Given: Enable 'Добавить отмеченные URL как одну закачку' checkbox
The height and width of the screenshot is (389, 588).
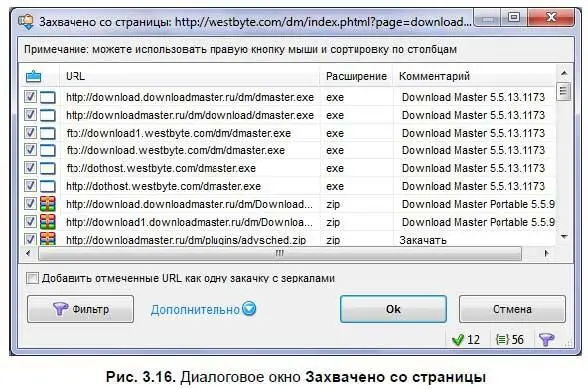Looking at the screenshot, I should (x=32, y=278).
